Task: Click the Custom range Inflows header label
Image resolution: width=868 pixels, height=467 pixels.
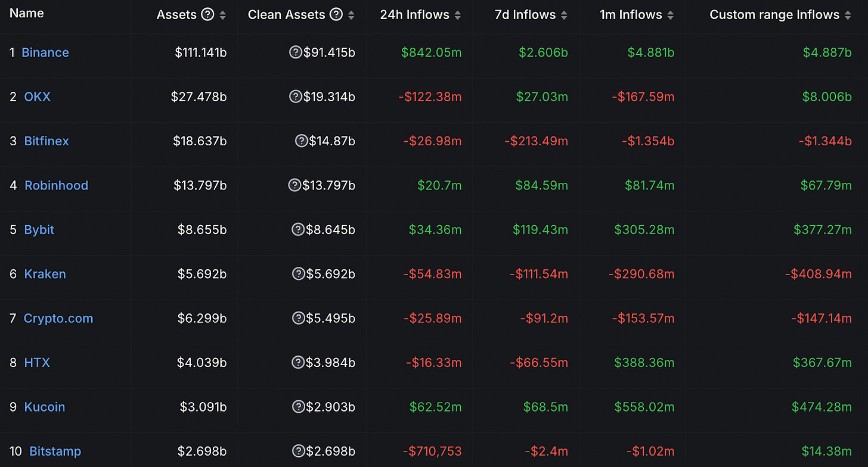Action: 774,15
